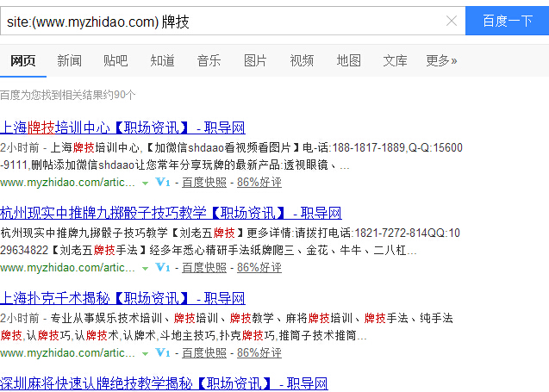549x392 pixels.
Task: Click V1 credibility icon of 上海扑克千术揭秘 result
Action: coord(163,353)
